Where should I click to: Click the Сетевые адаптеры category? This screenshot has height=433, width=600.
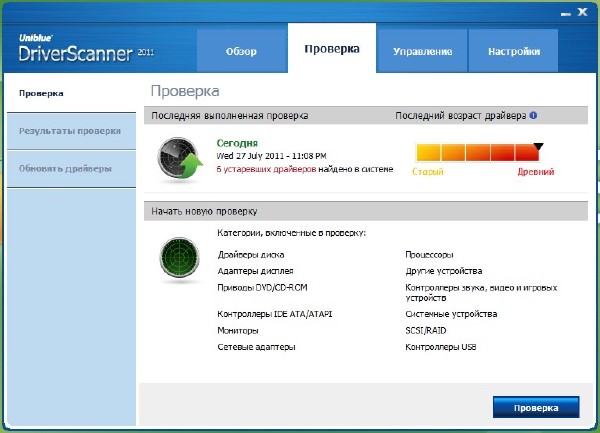(x=256, y=346)
